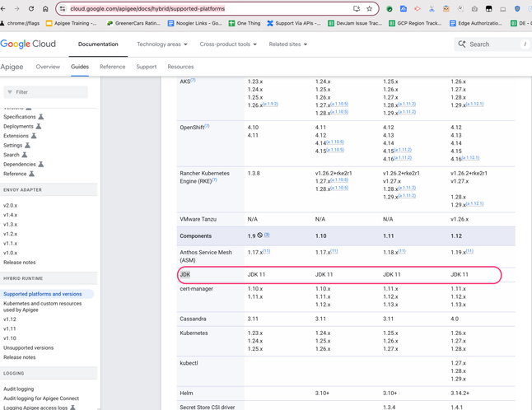
Task: Click the Google Cloud logo
Action: (28, 44)
